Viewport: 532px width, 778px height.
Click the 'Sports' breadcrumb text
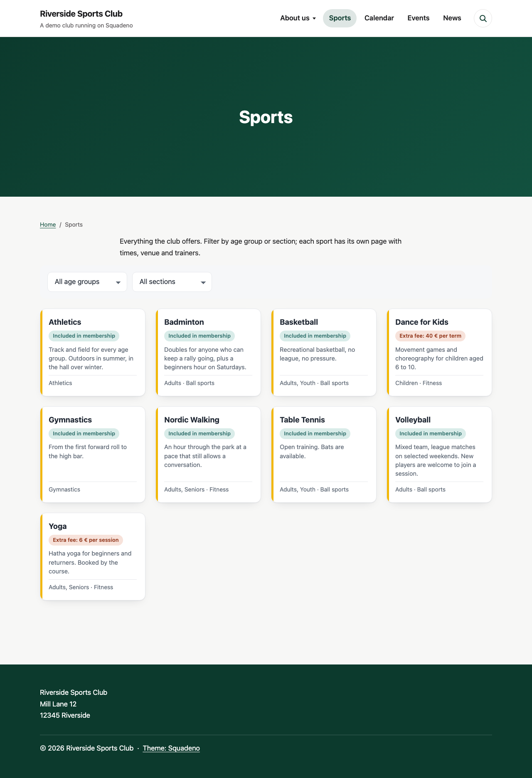[x=74, y=225]
